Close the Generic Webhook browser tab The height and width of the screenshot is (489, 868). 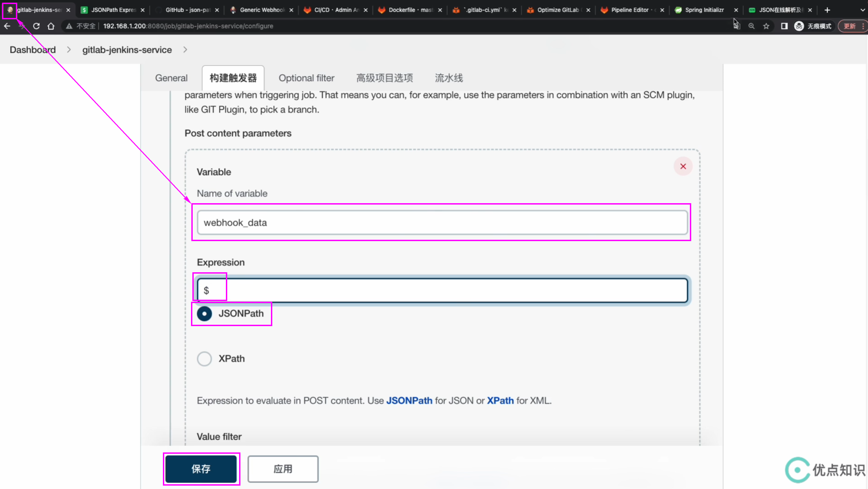coord(291,10)
